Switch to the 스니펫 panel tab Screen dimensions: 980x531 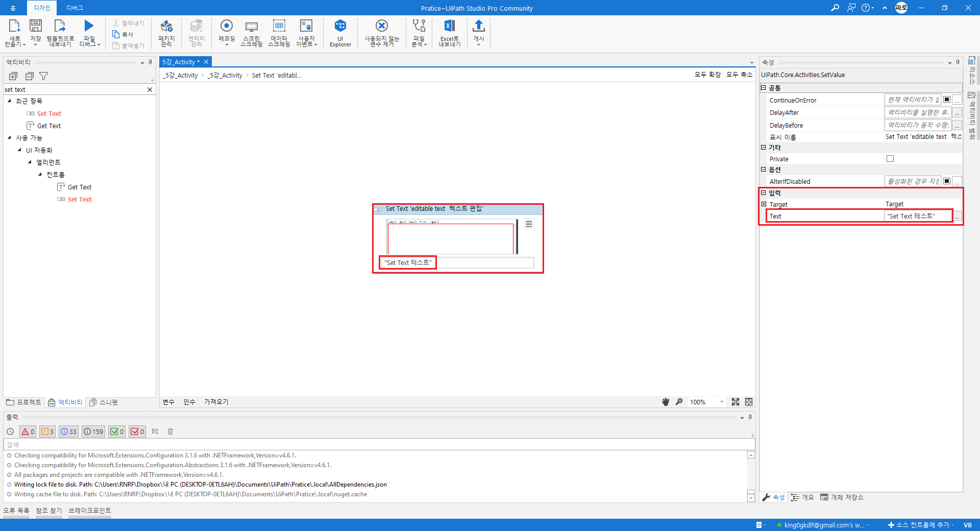[x=104, y=402]
